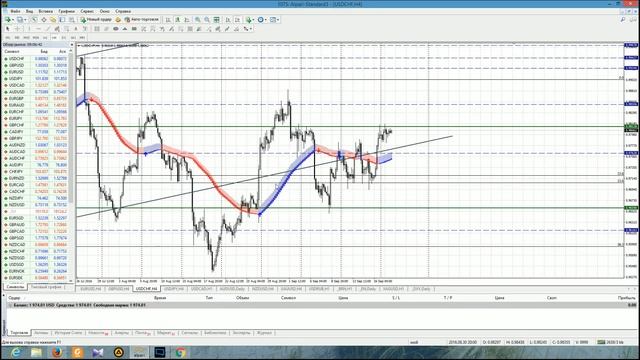The image size is (640, 360).
Task: Expand the Arrows tool dropdown
Action: [x=251, y=29]
